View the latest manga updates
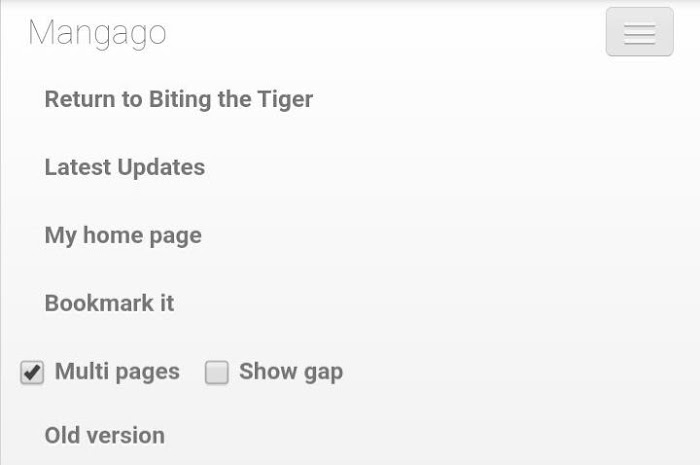This screenshot has height=465, width=700. tap(124, 167)
